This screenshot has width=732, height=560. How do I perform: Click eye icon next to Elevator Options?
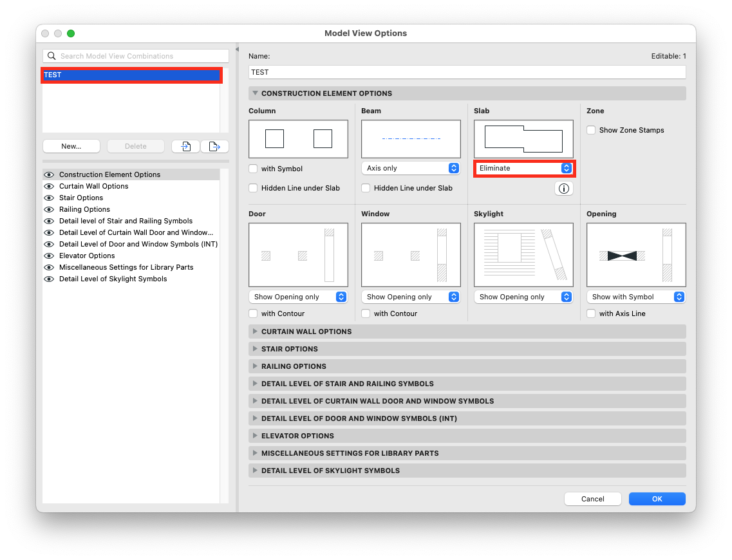coord(48,256)
